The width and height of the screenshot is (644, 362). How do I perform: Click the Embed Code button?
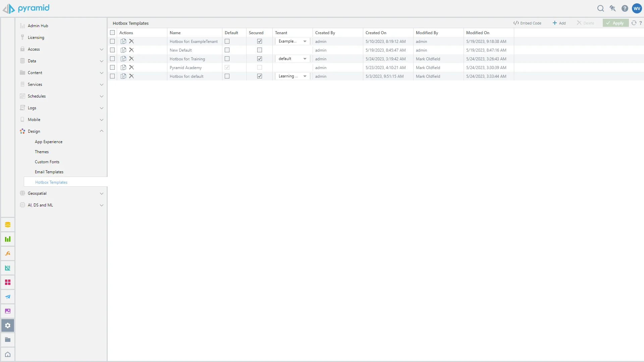[527, 23]
